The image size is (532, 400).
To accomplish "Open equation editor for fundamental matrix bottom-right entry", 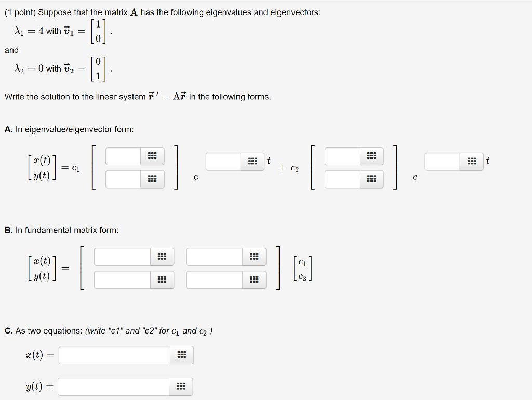I will (254, 279).
